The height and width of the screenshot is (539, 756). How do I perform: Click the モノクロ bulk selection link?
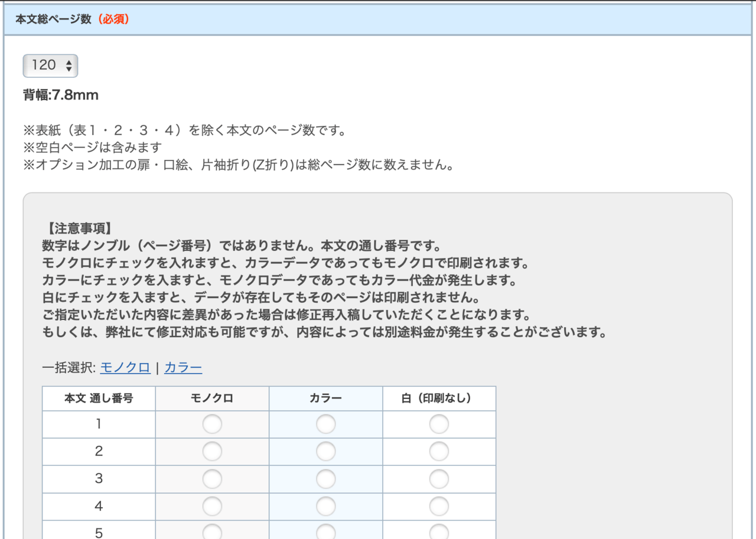[125, 367]
